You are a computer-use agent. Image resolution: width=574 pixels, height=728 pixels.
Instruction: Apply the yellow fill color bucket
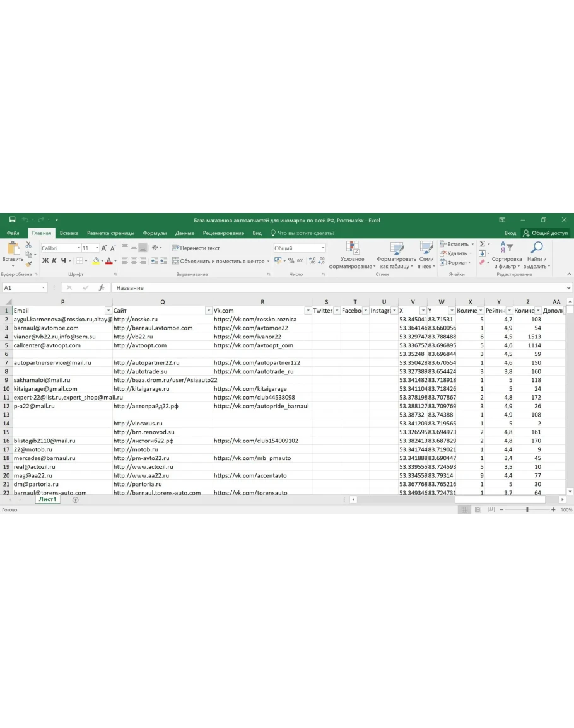(x=96, y=261)
